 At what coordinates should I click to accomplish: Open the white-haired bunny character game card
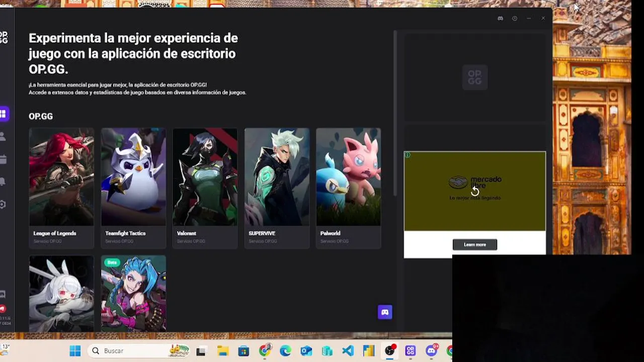(61, 294)
